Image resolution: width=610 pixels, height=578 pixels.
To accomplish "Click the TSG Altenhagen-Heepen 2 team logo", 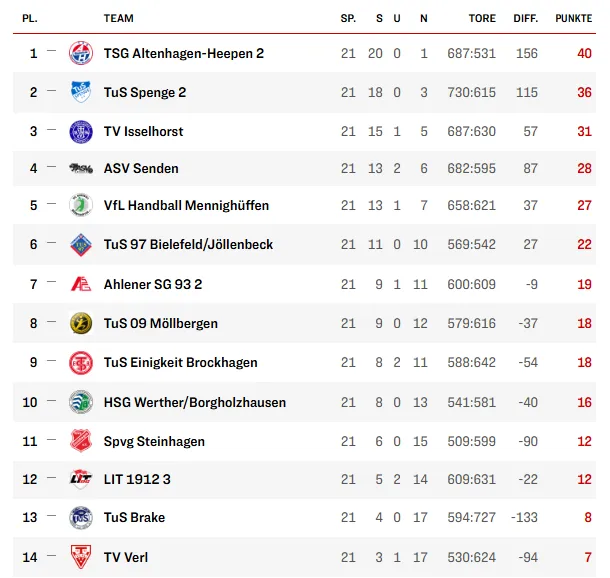I will pos(80,54).
